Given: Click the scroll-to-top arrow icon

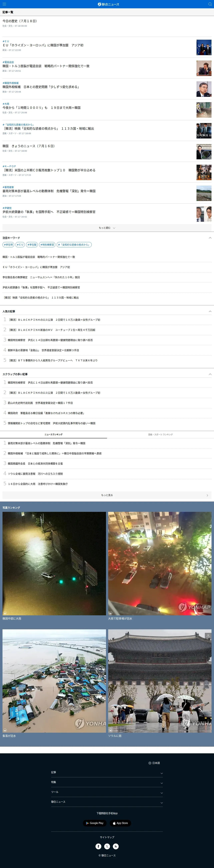Looking at the screenshot, I should (208, 636).
